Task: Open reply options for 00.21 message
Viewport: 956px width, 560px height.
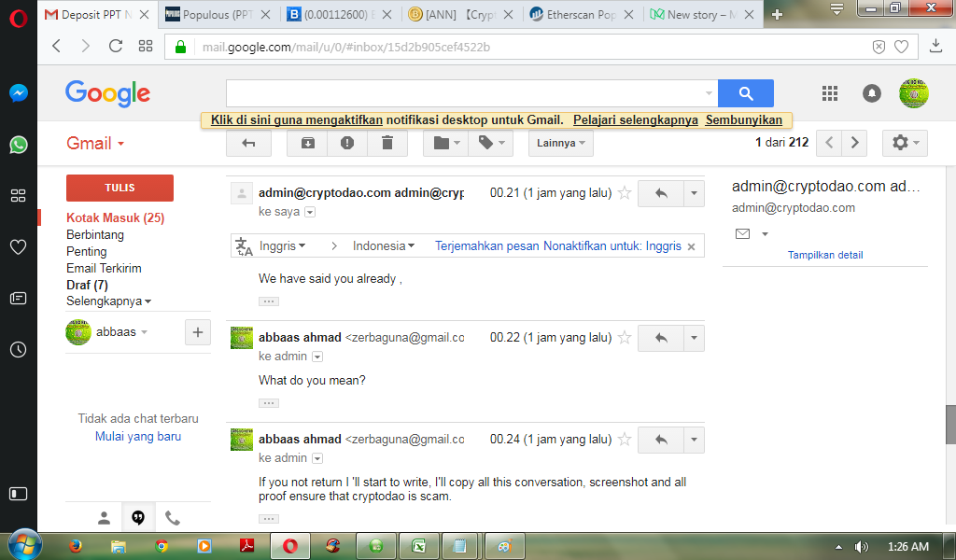Action: click(x=694, y=193)
